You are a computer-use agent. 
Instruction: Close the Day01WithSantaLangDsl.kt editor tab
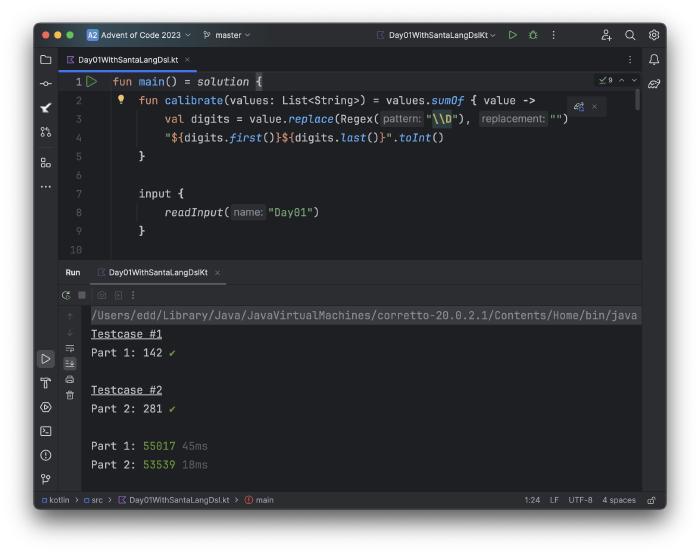(188, 59)
